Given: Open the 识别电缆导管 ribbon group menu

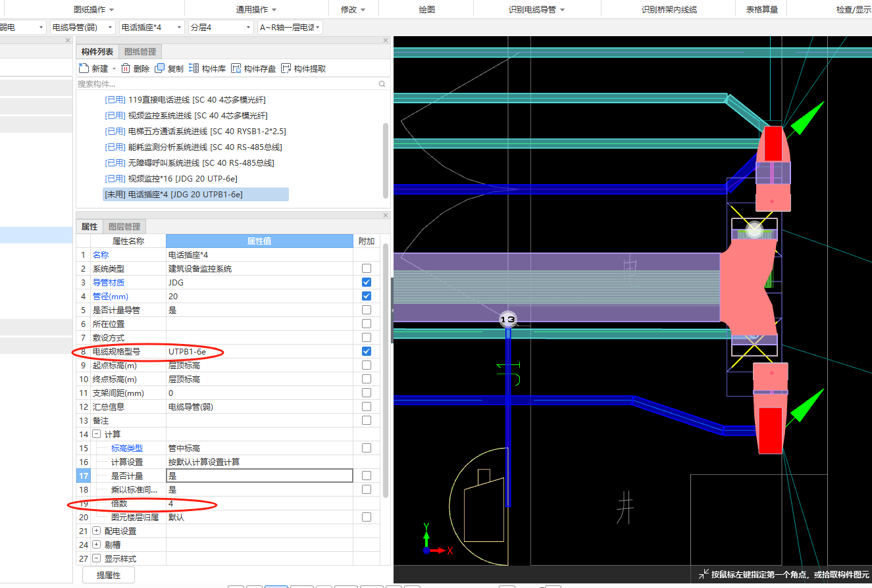Looking at the screenshot, I should [x=537, y=10].
